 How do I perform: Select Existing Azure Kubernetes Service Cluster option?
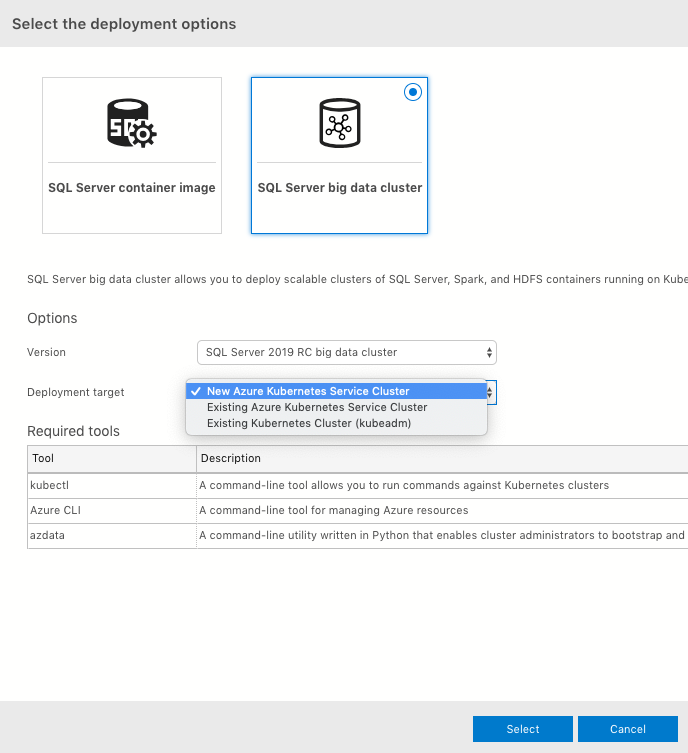[336, 407]
